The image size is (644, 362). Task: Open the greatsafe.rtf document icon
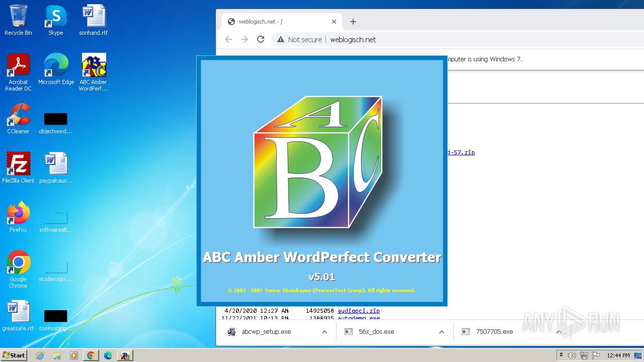pos(18,316)
